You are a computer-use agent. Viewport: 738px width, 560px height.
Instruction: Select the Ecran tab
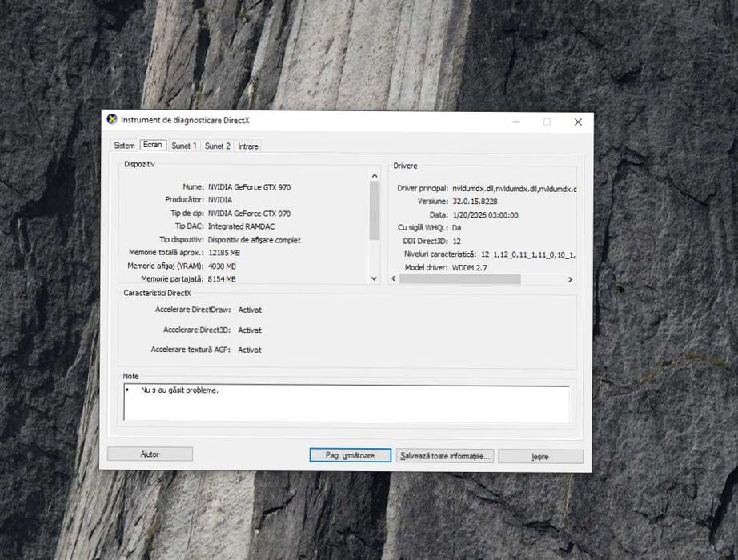click(x=153, y=145)
